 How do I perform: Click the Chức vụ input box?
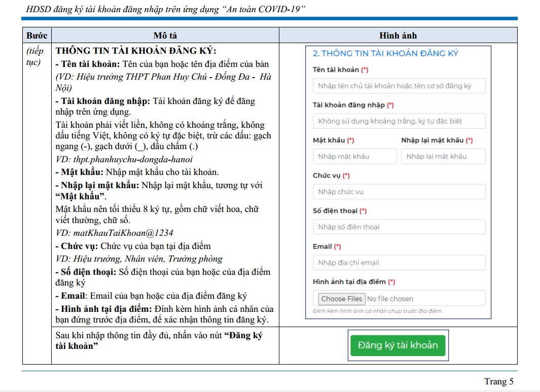(x=399, y=192)
